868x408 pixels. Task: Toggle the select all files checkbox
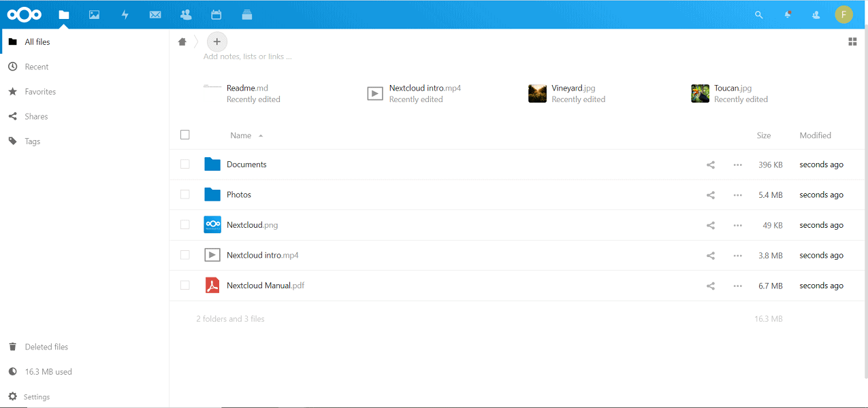click(185, 135)
